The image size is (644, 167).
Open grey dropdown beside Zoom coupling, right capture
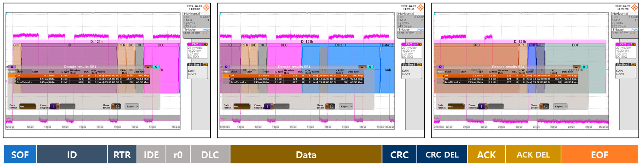496,107
